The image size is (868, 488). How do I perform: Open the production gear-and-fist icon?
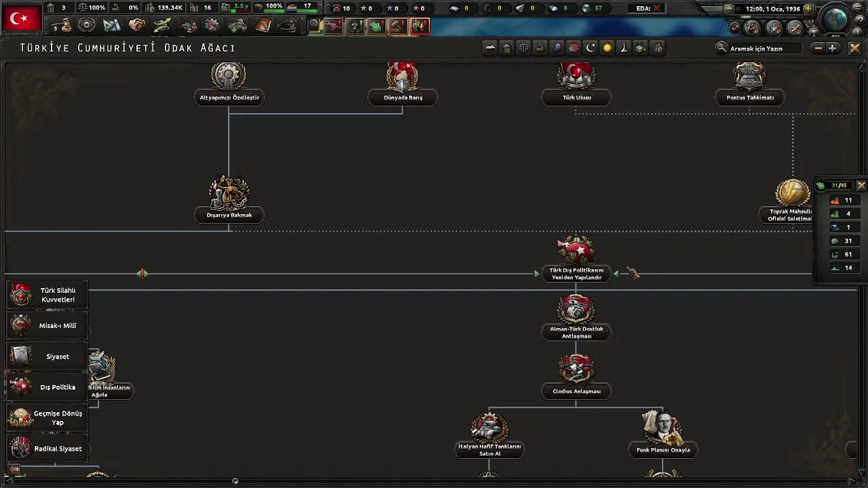tap(212, 26)
